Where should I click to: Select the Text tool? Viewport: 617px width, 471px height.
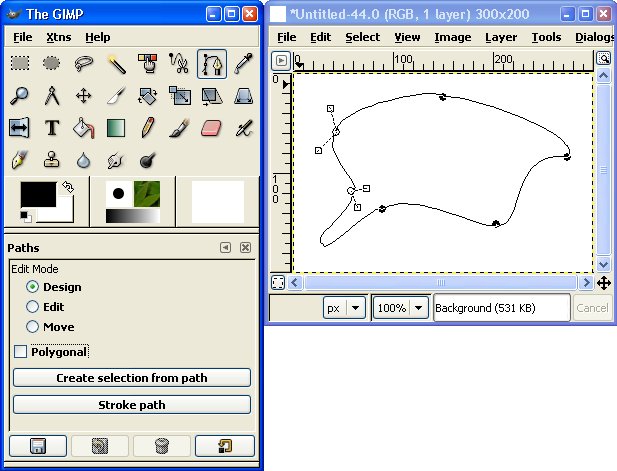[52, 128]
